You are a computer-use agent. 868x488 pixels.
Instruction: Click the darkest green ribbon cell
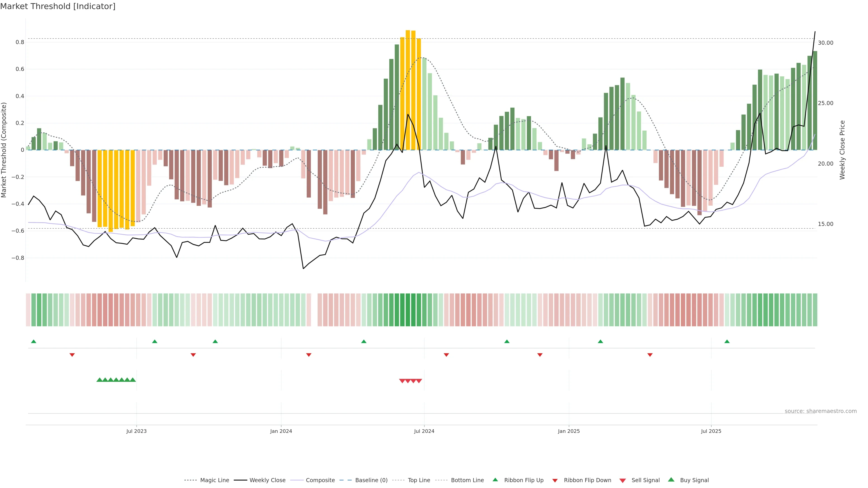[x=408, y=310]
